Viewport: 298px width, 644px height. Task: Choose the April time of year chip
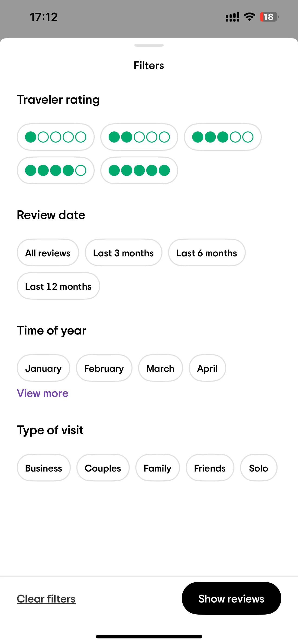click(x=207, y=368)
